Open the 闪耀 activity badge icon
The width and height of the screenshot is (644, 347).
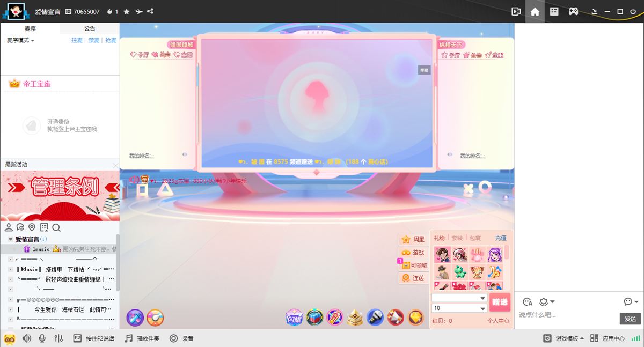point(294,318)
